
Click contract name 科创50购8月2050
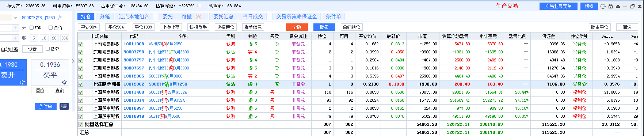(x=165, y=44)
